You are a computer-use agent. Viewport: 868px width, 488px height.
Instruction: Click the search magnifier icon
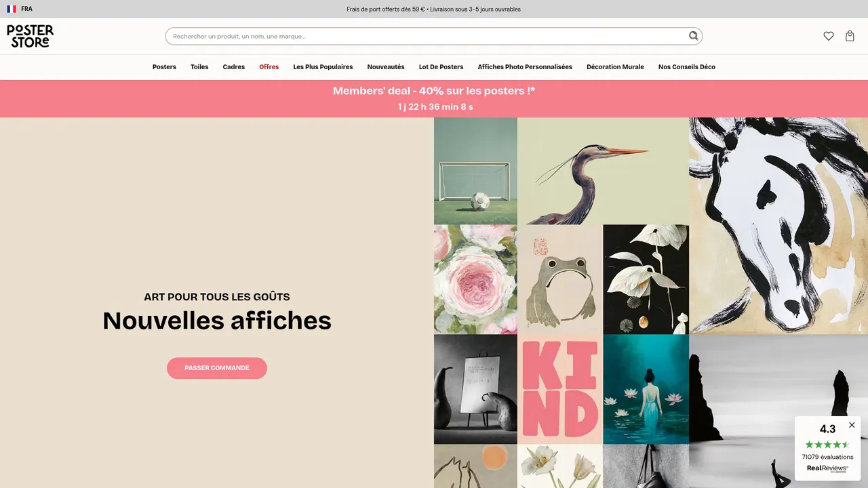tap(693, 36)
